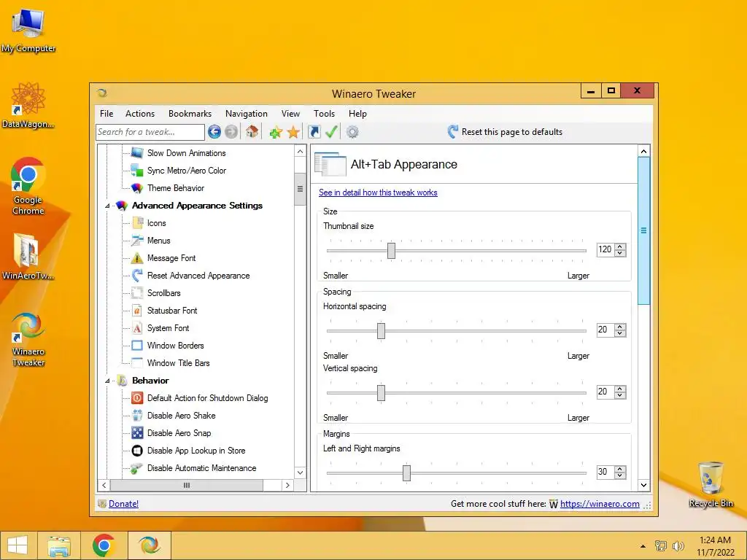Click the Thumbnail size slider handle
Screen dimensions: 747x560
[x=391, y=251]
